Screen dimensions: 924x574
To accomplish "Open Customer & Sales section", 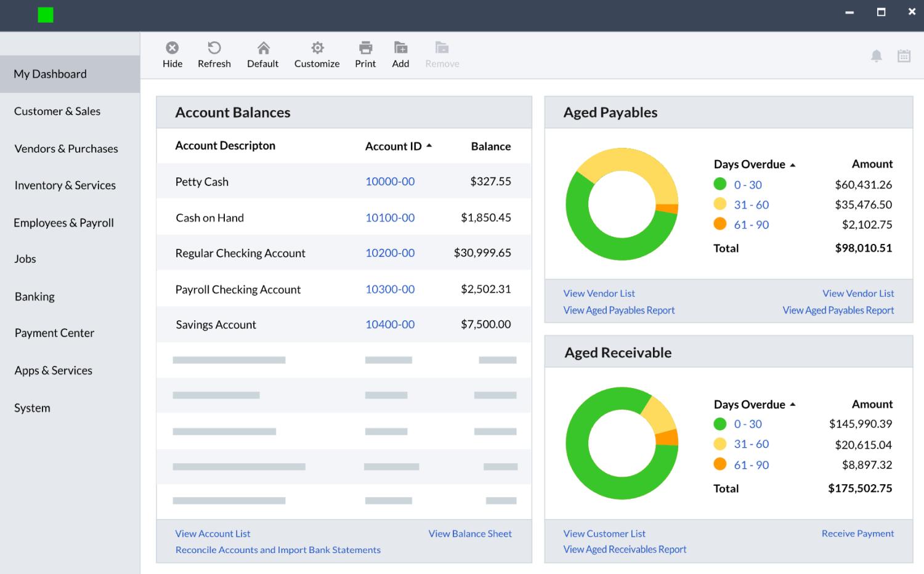I will [x=57, y=111].
